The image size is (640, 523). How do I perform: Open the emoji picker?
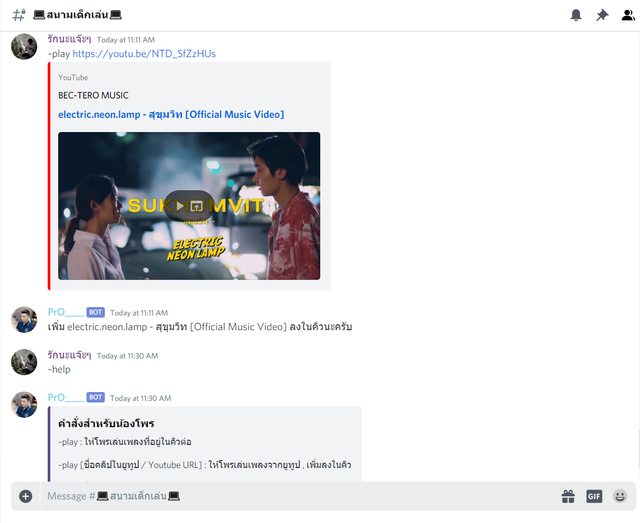620,496
